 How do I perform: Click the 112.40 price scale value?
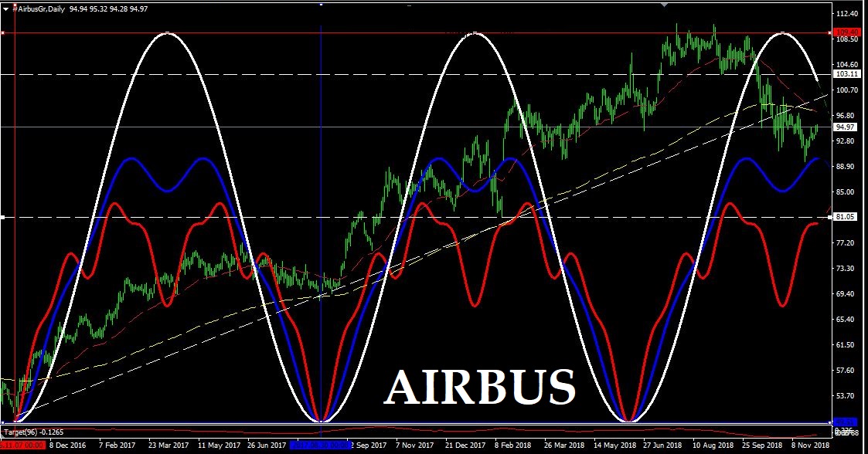click(x=847, y=14)
